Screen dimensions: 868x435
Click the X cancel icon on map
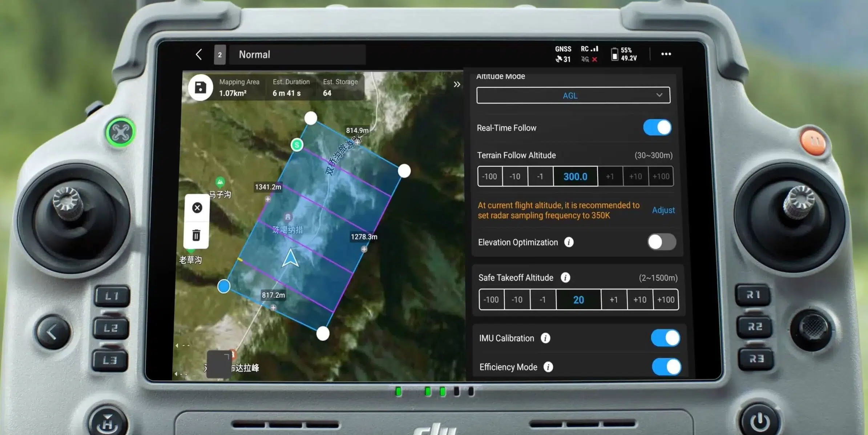tap(197, 208)
